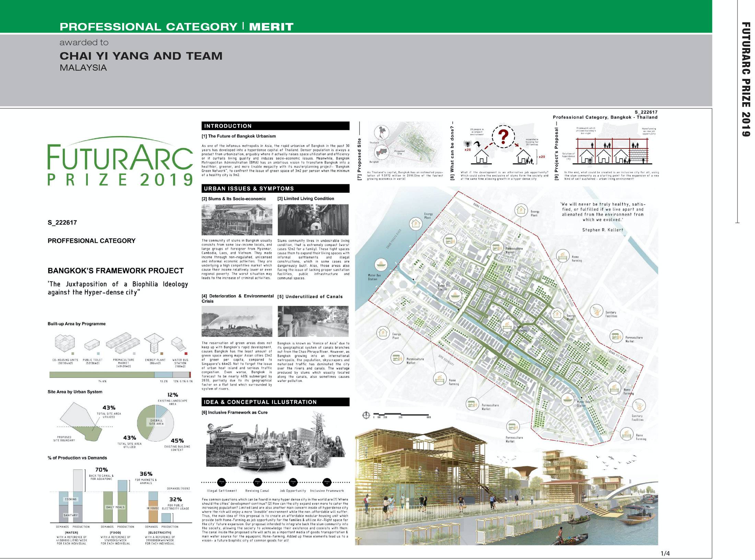Open the Underutilized of Canals photo
Image resolution: width=755 pixels, height=560 pixels.
[313, 321]
